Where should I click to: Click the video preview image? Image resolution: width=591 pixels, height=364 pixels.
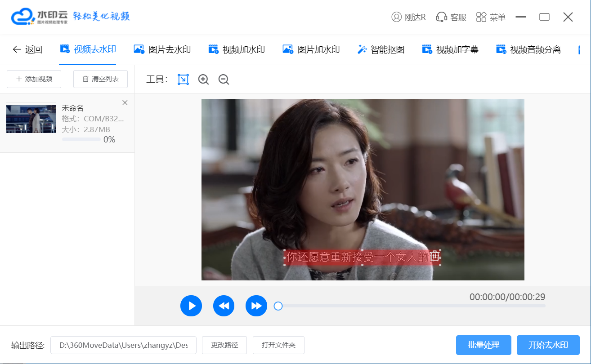(x=363, y=189)
